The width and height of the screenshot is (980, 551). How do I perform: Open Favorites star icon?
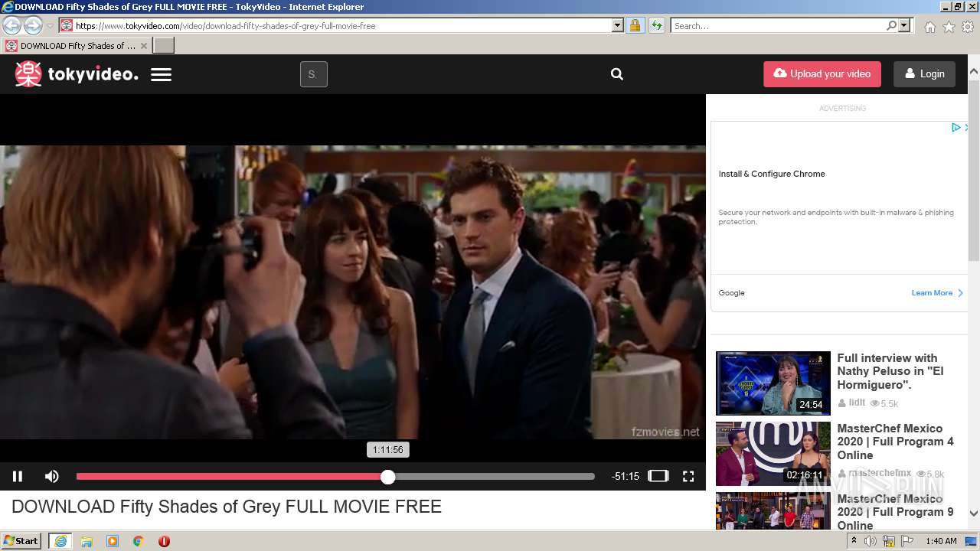coord(949,27)
